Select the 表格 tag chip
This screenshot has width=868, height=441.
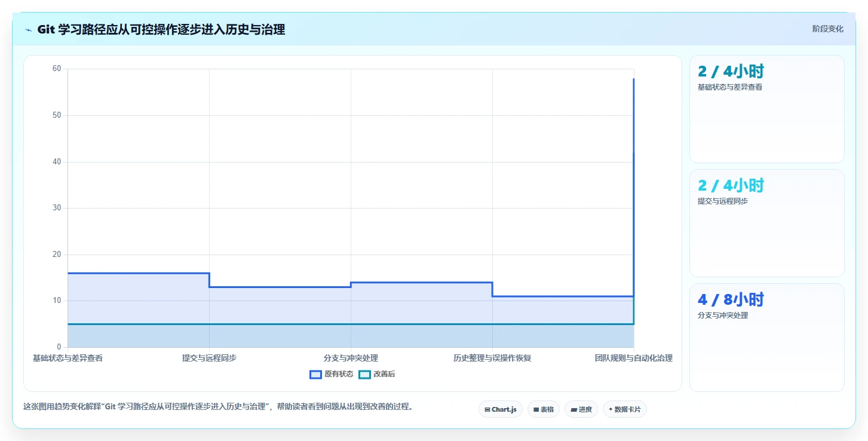544,409
